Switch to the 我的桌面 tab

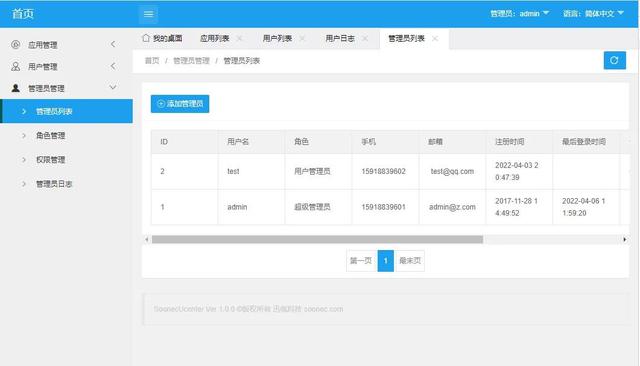point(162,38)
